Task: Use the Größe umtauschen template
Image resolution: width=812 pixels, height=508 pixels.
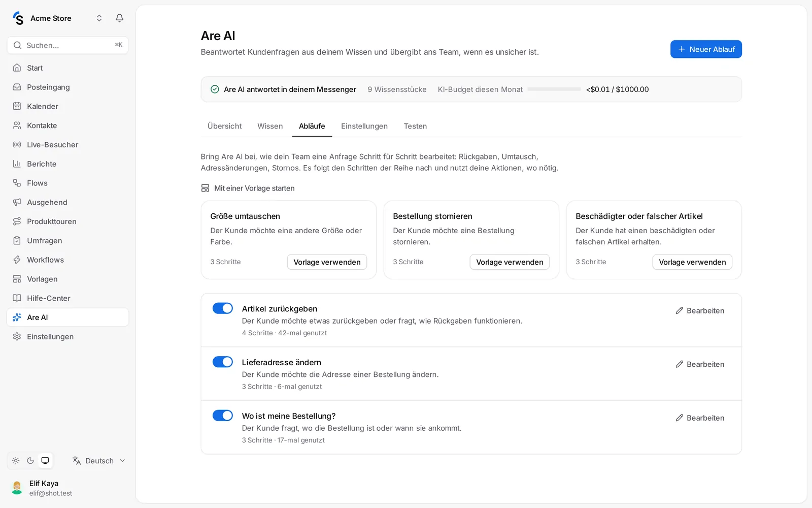Action: pos(327,262)
